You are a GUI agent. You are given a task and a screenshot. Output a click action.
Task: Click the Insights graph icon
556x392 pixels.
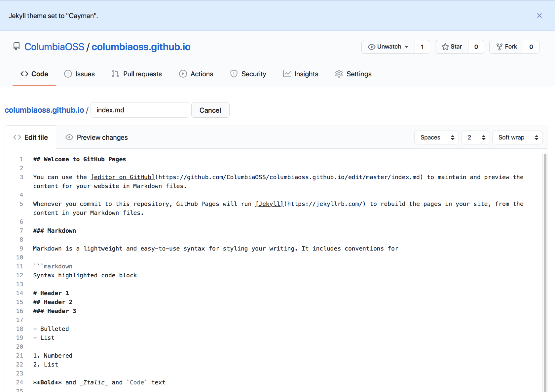[287, 74]
